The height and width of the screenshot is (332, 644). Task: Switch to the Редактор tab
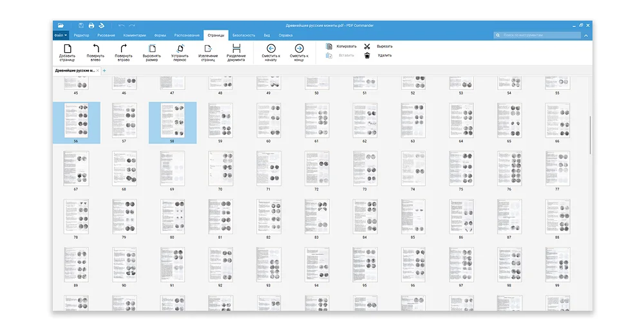coord(81,35)
